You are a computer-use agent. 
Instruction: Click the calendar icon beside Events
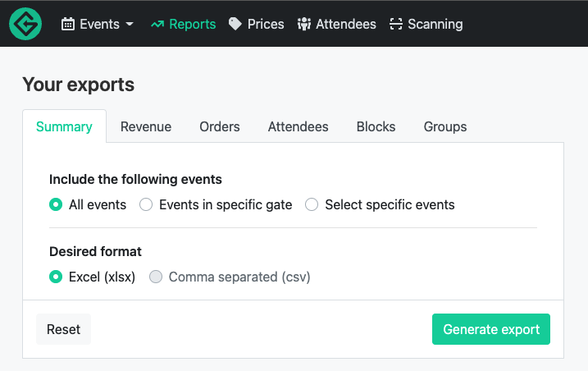coord(68,24)
